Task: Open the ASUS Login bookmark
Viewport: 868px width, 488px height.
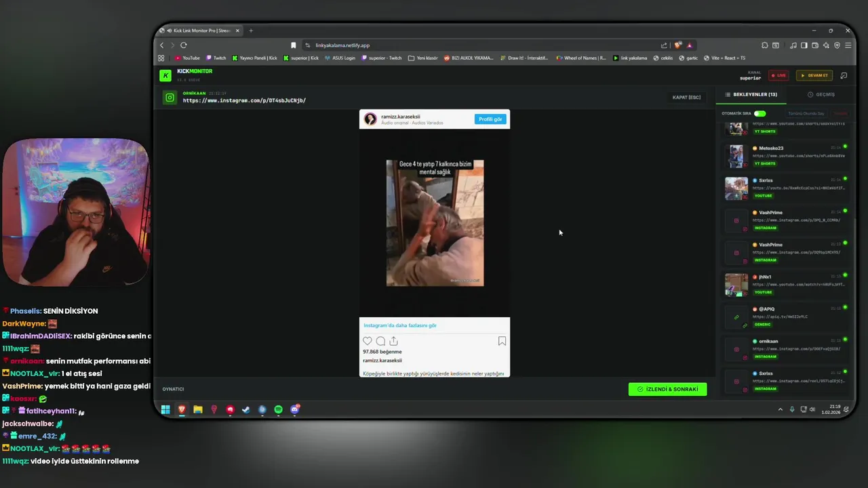Action: [x=340, y=58]
